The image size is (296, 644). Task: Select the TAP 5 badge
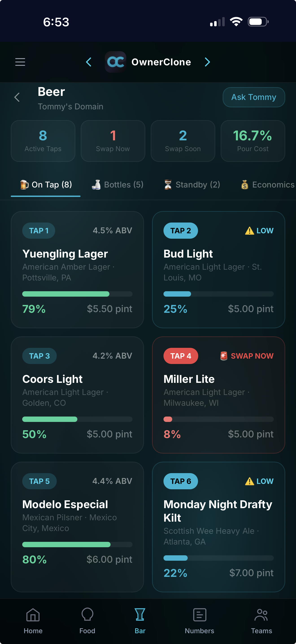(39, 481)
